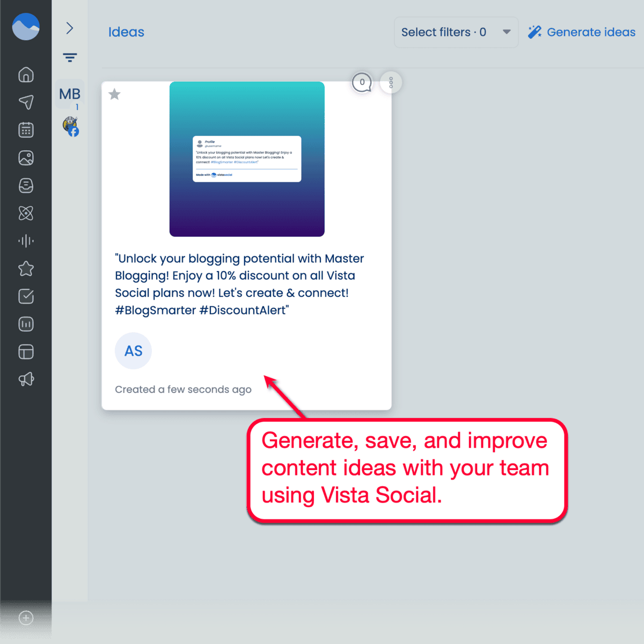Select the MB profile group tab
Viewport: 644px width, 644px height.
pos(69,94)
